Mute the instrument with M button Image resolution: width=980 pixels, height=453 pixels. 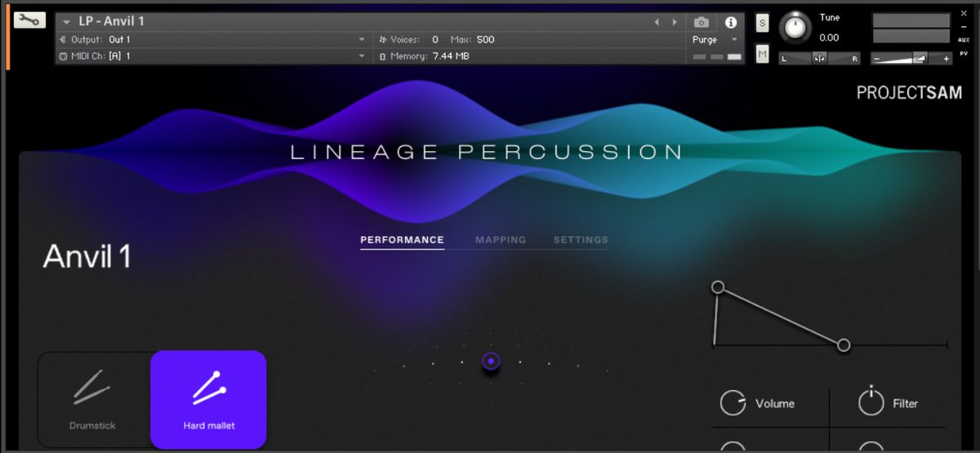coord(762,54)
